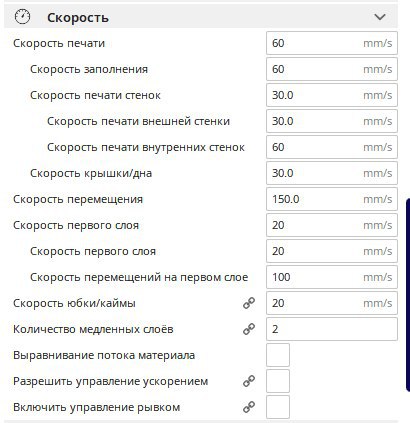Select the Разрешить управление ускорением label

pos(110,381)
